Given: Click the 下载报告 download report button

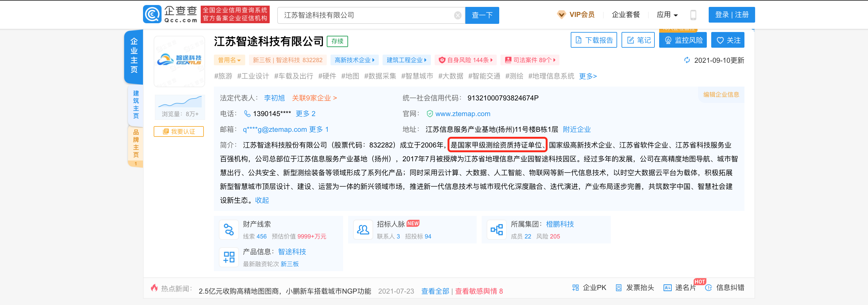Looking at the screenshot, I should pyautogui.click(x=594, y=40).
